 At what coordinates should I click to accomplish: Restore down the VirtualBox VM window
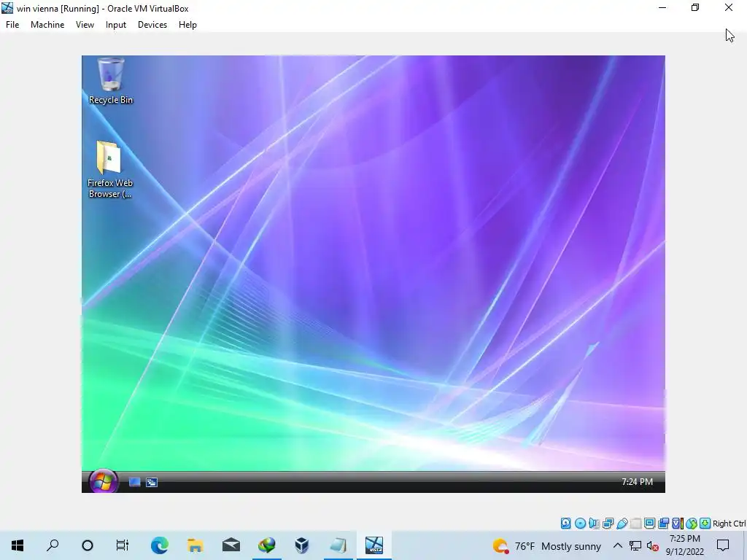pos(695,7)
